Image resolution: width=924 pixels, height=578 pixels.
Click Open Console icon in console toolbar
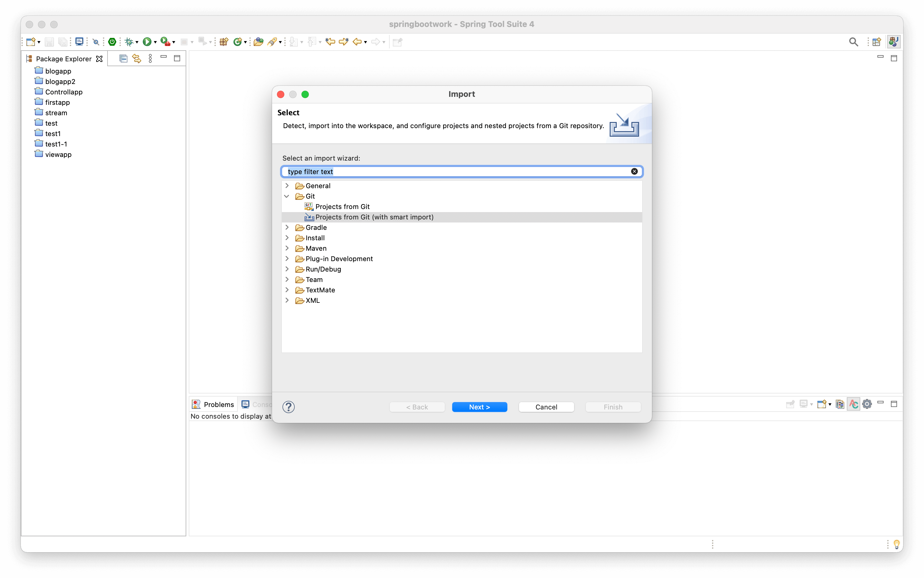pos(822,404)
